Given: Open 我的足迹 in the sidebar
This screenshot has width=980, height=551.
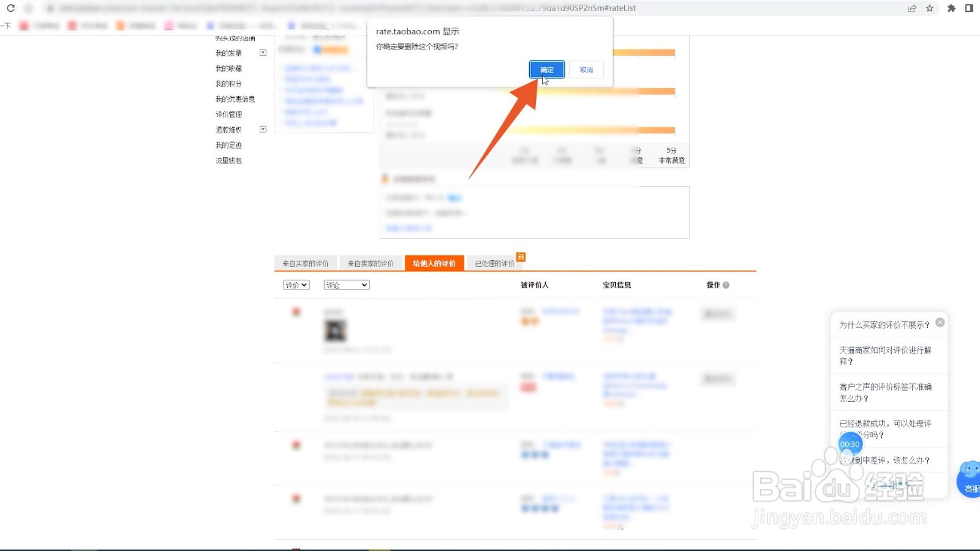Looking at the screenshot, I should (x=228, y=145).
